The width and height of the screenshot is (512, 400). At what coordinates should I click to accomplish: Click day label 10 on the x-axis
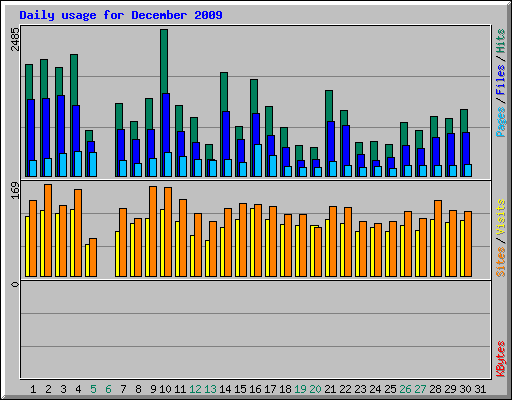point(165,389)
